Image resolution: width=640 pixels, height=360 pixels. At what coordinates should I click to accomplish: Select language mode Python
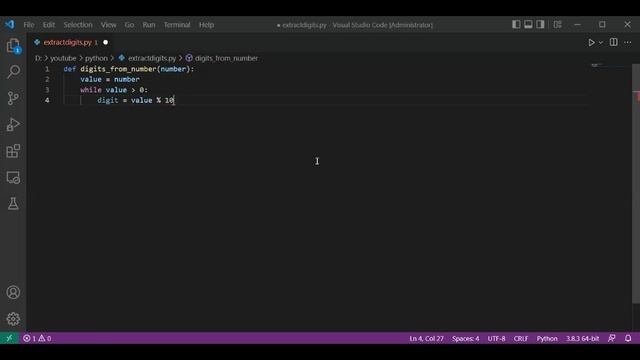coord(547,338)
